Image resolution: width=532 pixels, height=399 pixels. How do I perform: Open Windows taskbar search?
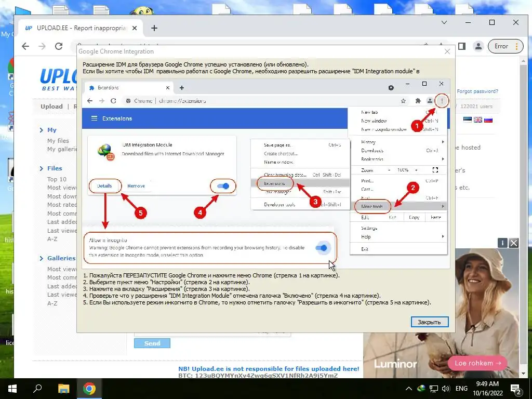pos(37,389)
